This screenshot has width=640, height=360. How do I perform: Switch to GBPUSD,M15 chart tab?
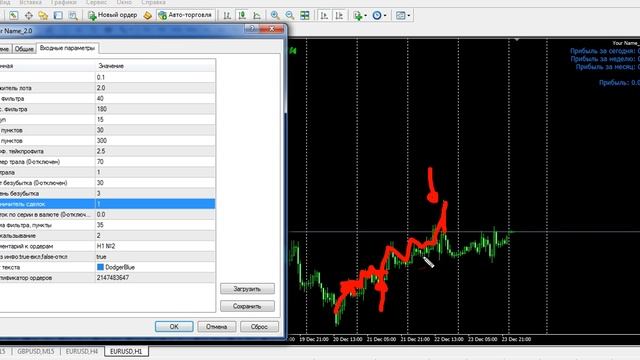[36, 351]
